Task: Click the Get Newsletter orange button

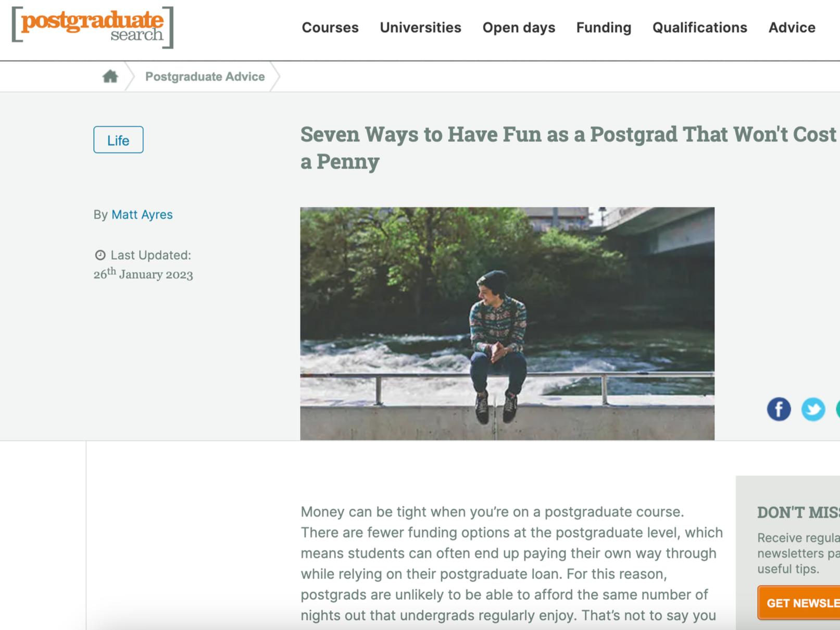Action: (x=799, y=602)
